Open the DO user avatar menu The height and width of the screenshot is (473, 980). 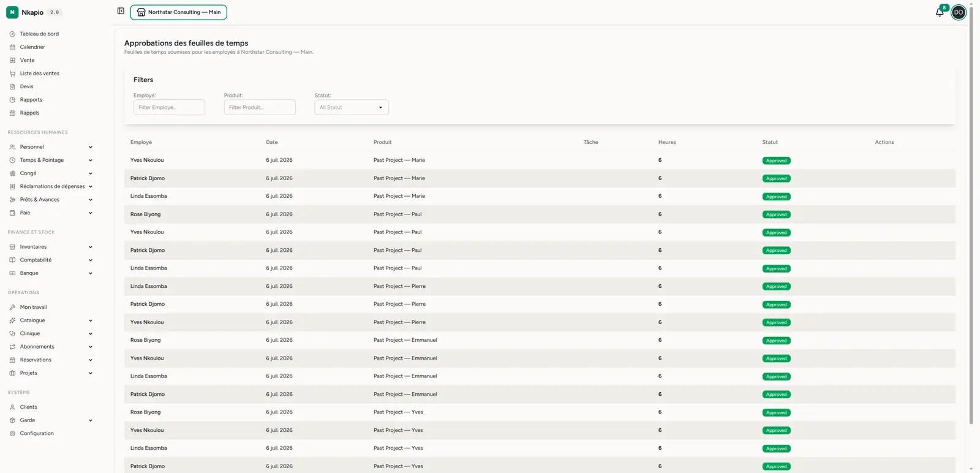coord(959,12)
